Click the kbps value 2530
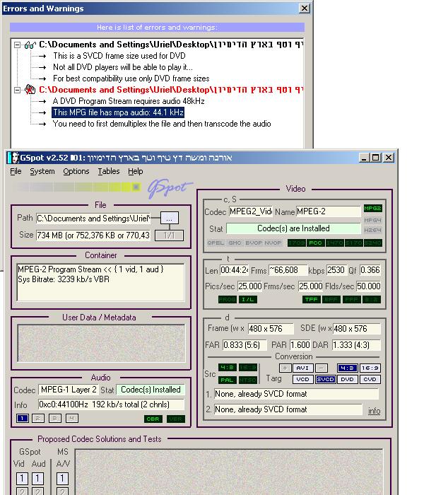 pos(336,270)
